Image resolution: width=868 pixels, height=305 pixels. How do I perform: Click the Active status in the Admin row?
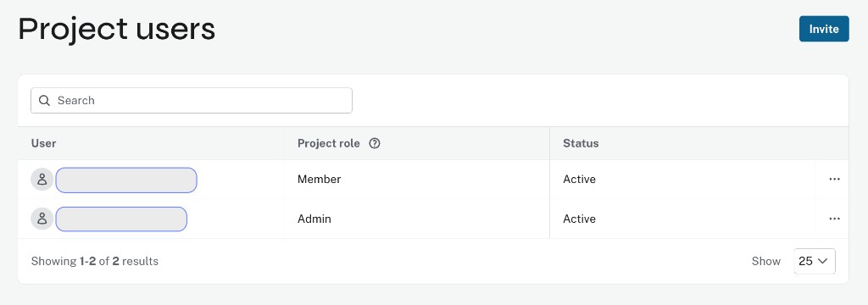[580, 219]
